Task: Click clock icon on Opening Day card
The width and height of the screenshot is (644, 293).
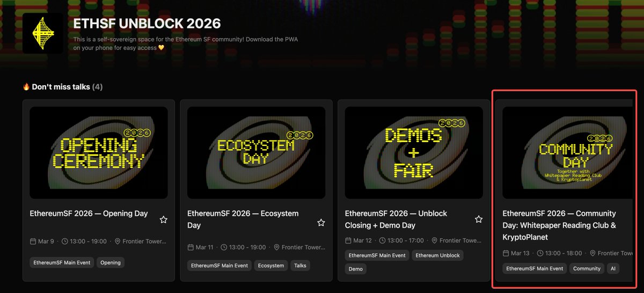Action: pos(65,241)
